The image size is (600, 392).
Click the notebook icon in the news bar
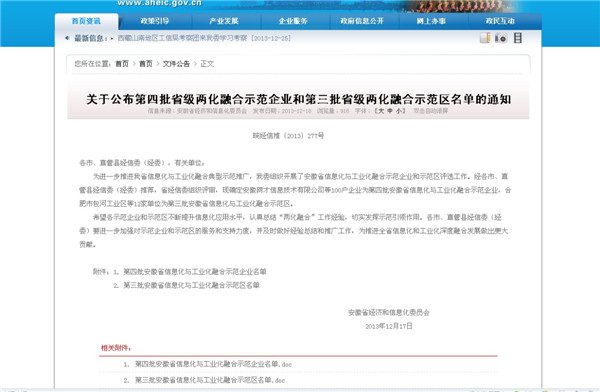click(485, 38)
